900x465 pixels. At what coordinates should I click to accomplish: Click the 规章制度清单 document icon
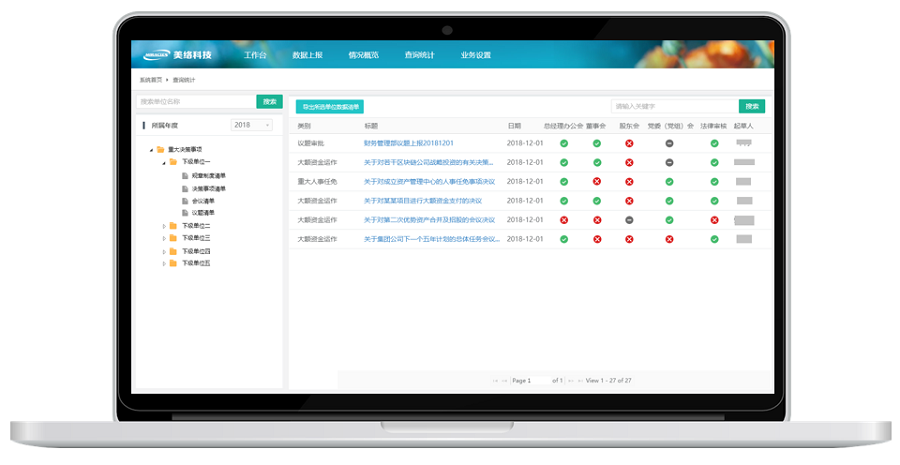(185, 175)
